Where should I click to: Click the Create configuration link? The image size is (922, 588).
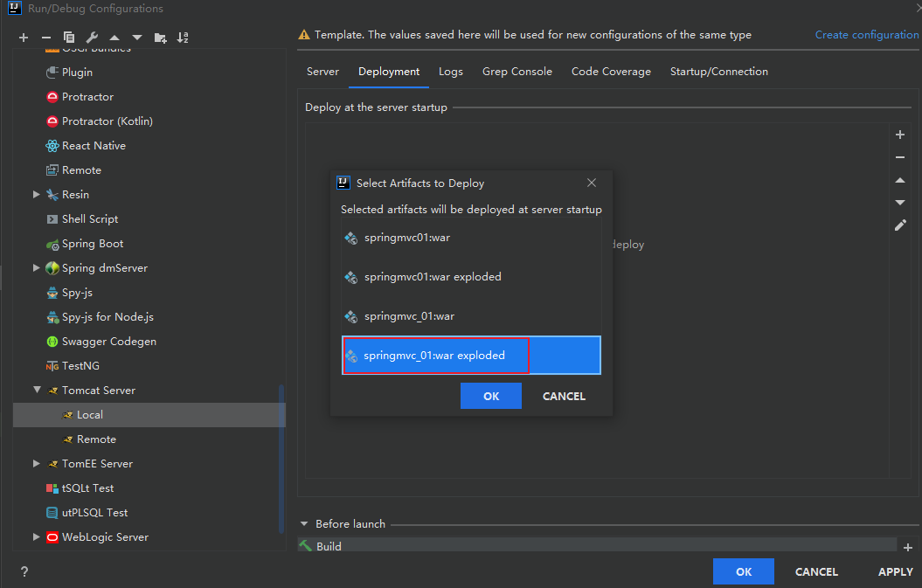pyautogui.click(x=867, y=35)
